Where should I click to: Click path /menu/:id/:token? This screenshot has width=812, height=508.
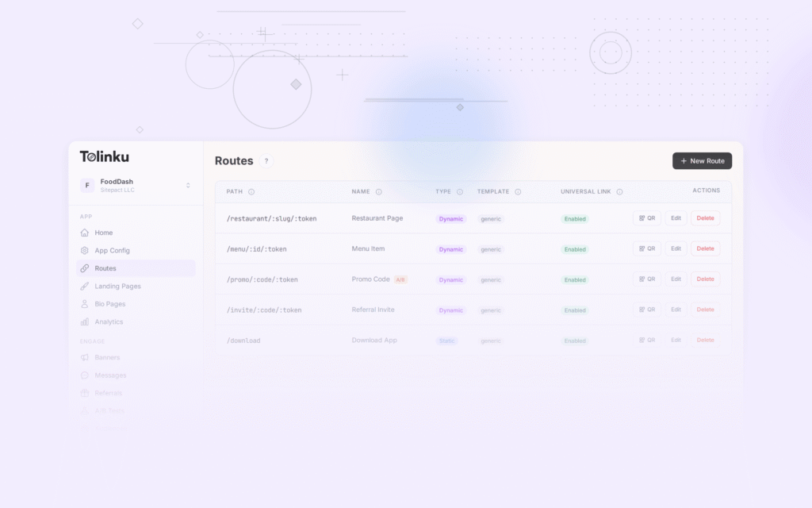[256, 249]
